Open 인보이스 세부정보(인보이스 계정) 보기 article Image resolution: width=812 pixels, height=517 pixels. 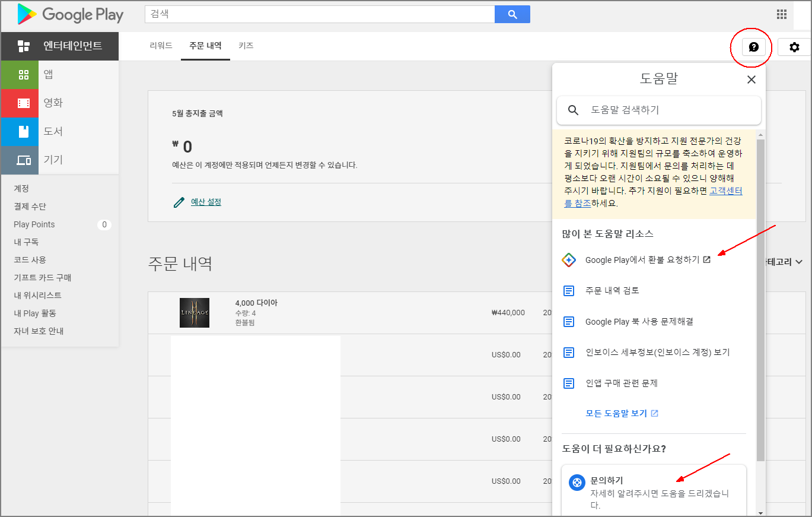click(657, 353)
